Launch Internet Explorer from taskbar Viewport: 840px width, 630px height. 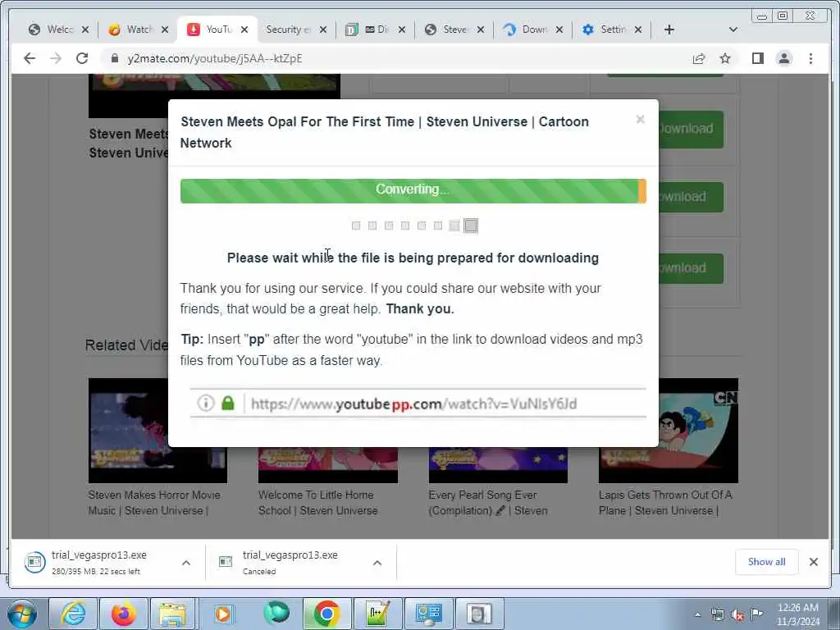73,614
